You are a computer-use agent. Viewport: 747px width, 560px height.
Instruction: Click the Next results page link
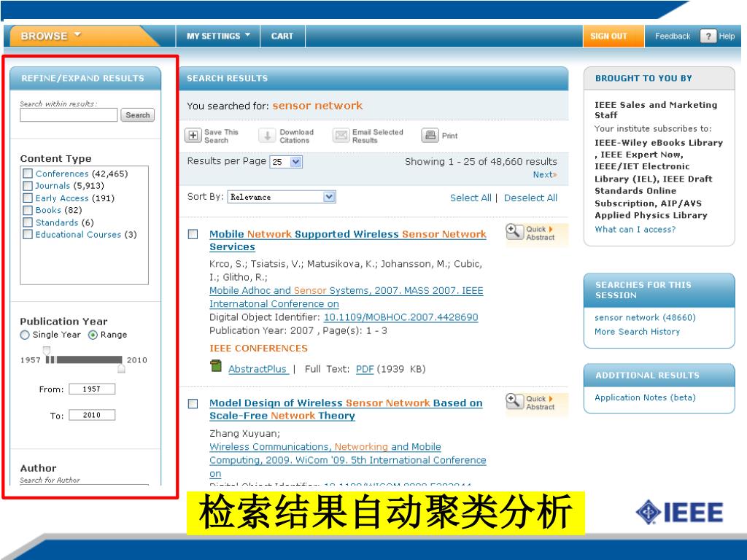[x=544, y=175]
